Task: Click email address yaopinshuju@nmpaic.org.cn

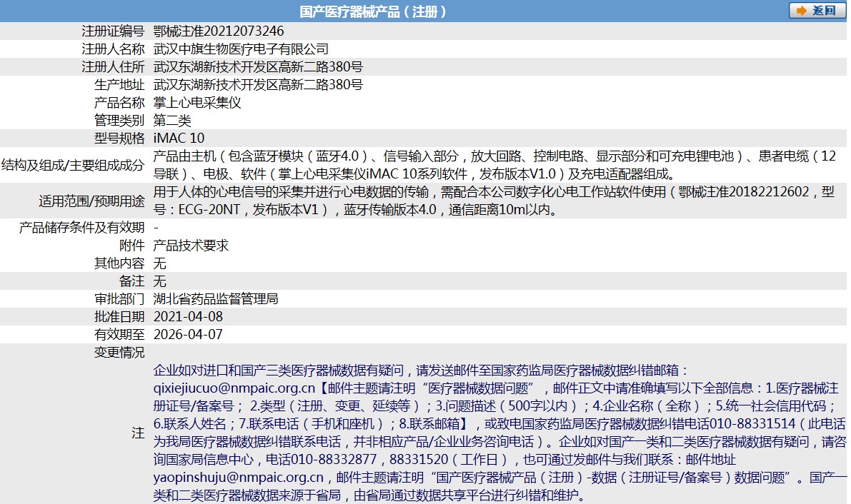Action: click(x=238, y=478)
